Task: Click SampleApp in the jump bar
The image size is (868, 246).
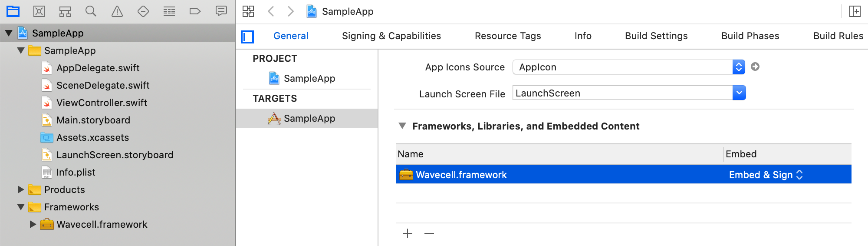Action: (x=340, y=11)
